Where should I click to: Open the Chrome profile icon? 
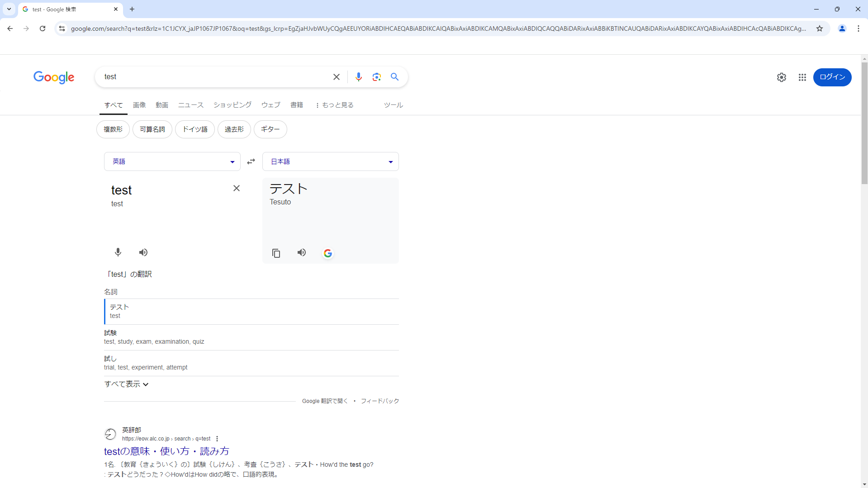tap(842, 28)
